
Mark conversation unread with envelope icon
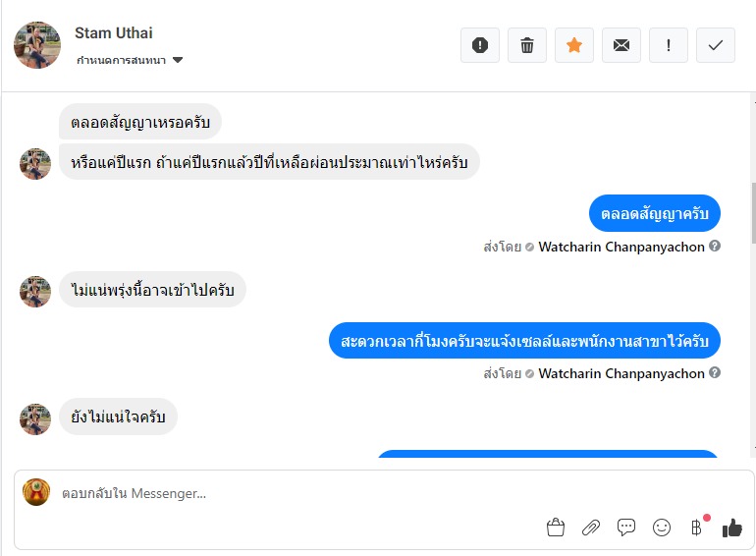[x=621, y=45]
